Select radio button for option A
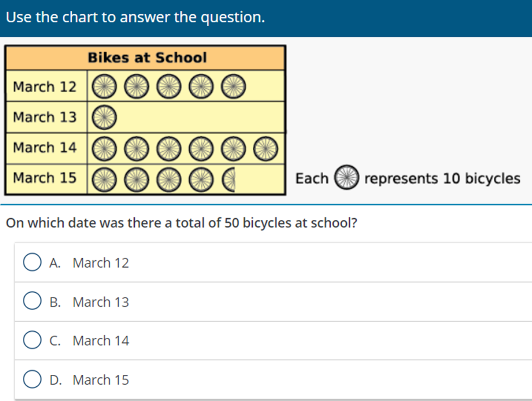 (32, 262)
